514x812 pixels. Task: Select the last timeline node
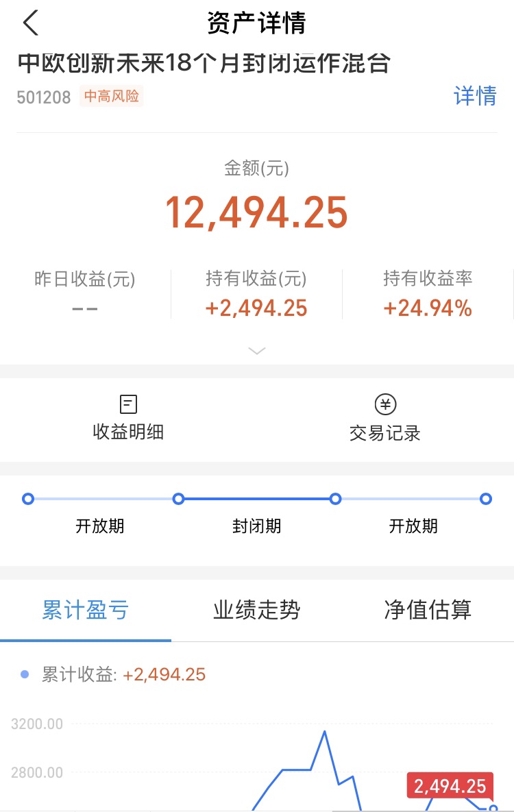(485, 499)
